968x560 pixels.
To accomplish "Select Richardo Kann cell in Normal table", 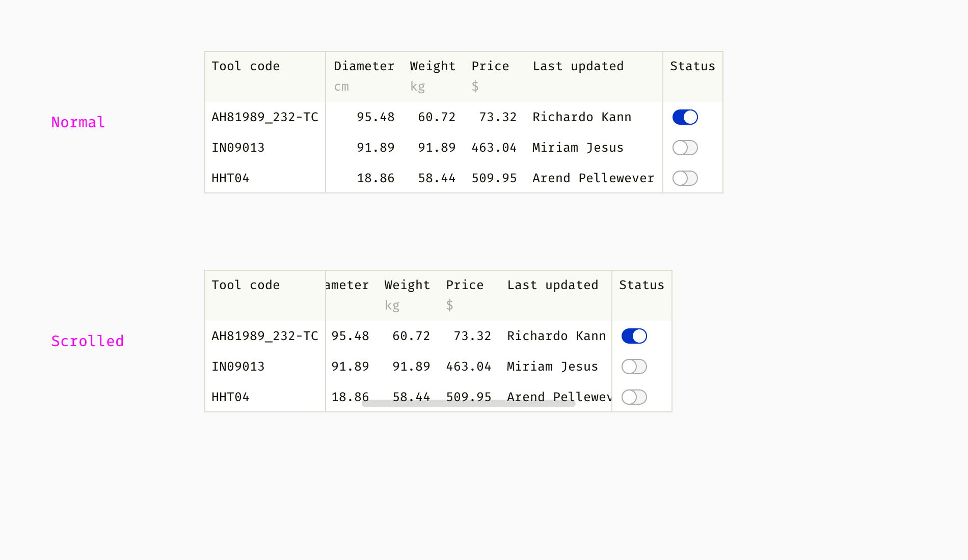I will click(x=582, y=117).
